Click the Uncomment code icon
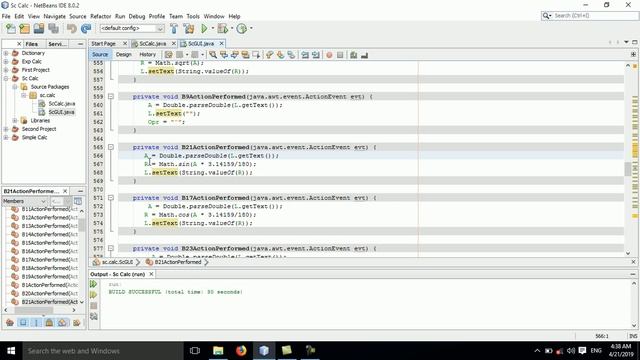This screenshot has width=640, height=360. pos(364,55)
